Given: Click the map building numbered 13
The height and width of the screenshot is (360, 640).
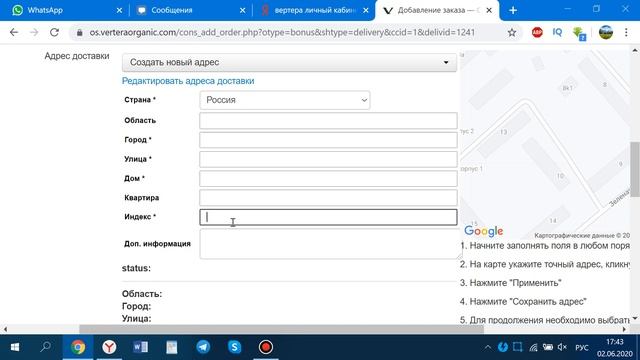Looking at the screenshot, I should tap(503, 132).
